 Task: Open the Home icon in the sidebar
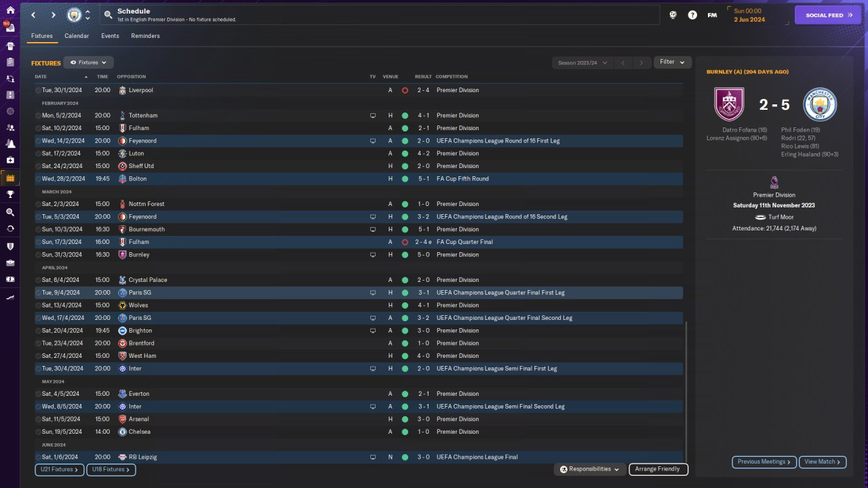10,10
